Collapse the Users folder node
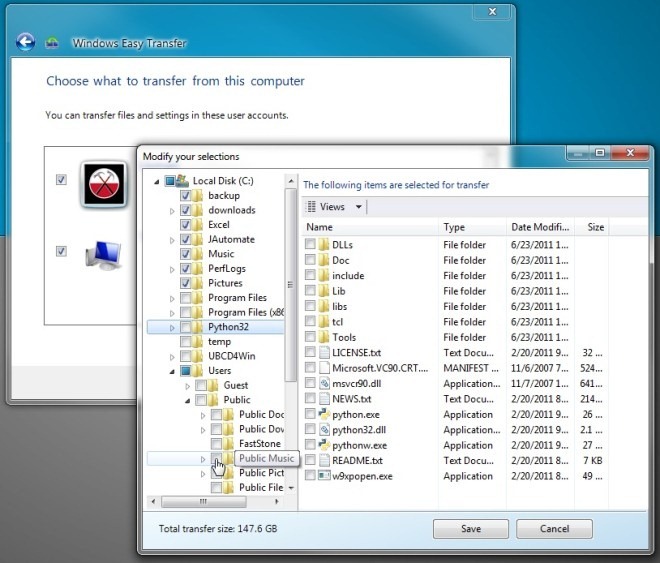The width and height of the screenshot is (660, 563). click(x=171, y=371)
